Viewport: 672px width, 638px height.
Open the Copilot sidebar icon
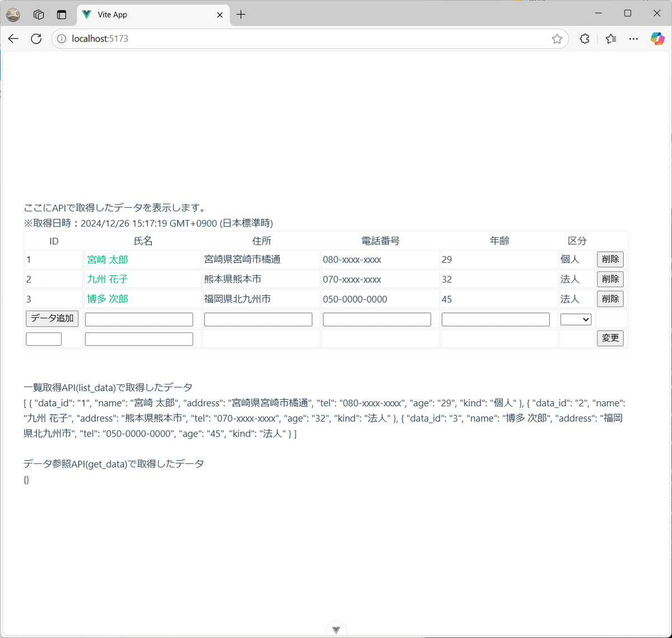pos(657,39)
